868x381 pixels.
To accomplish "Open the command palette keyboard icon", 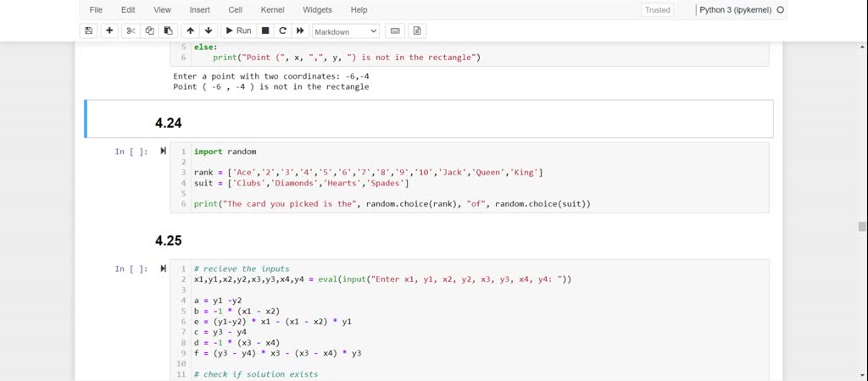I will coord(393,30).
